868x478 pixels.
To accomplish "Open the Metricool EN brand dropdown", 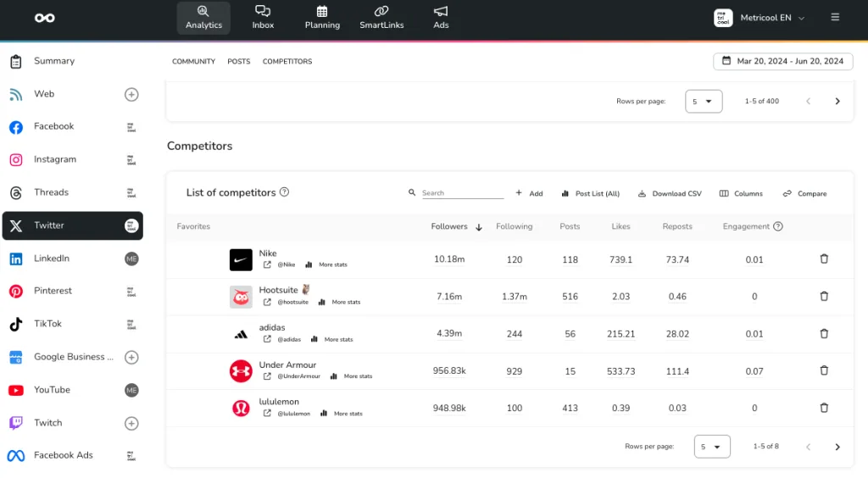I will click(759, 18).
